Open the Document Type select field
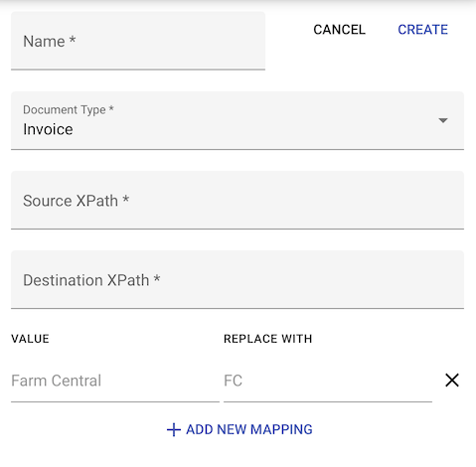 tap(238, 120)
